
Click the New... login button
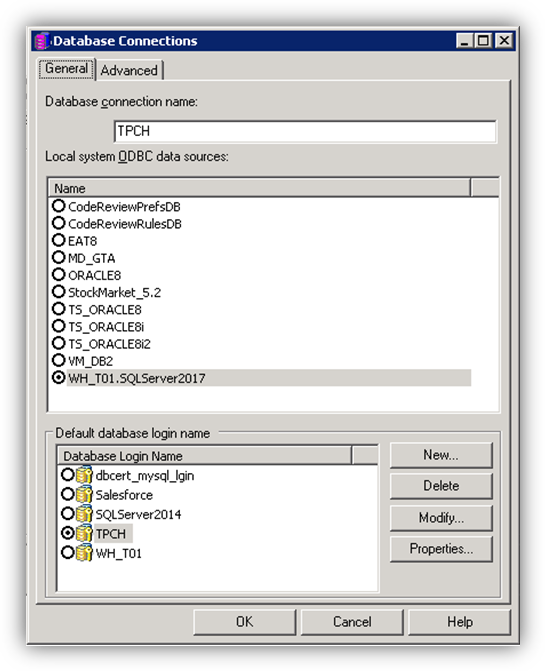(x=441, y=455)
